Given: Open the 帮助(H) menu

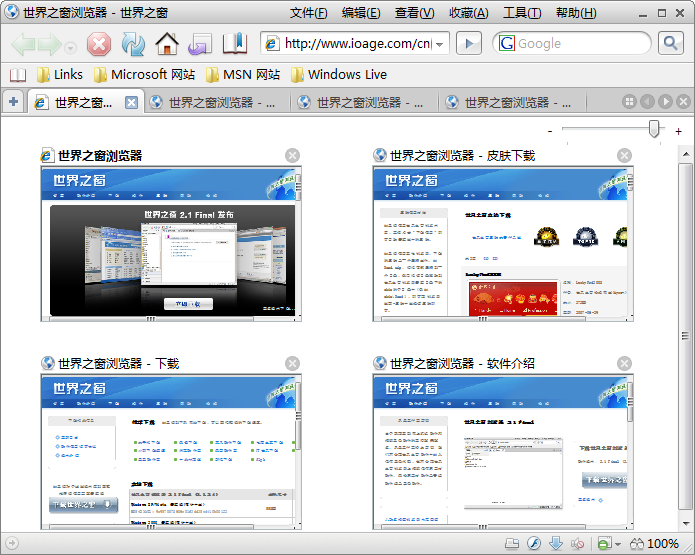Looking at the screenshot, I should [x=576, y=13].
